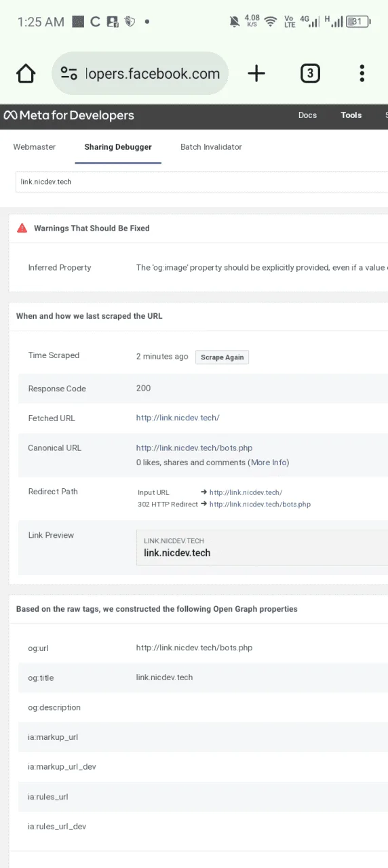This screenshot has height=868, width=388.
Task: Tap the battery indicator icon
Action: pyautogui.click(x=358, y=22)
